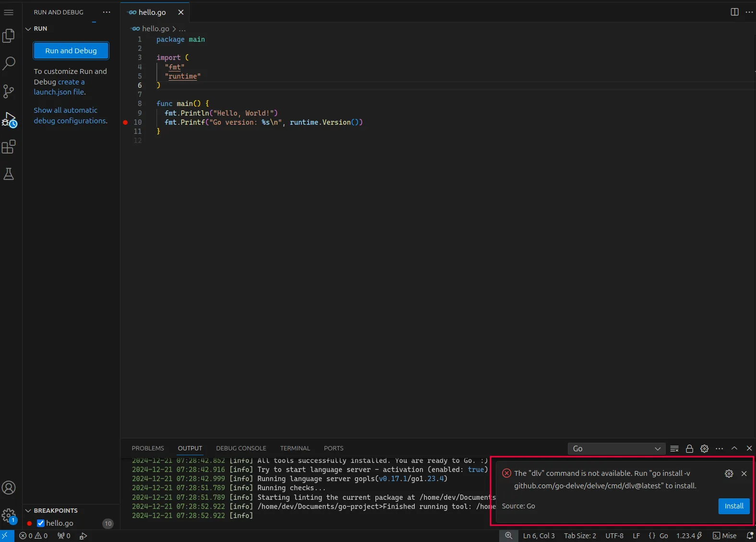The height and width of the screenshot is (542, 756).
Task: Open the Testing flask icon
Action: (9, 174)
